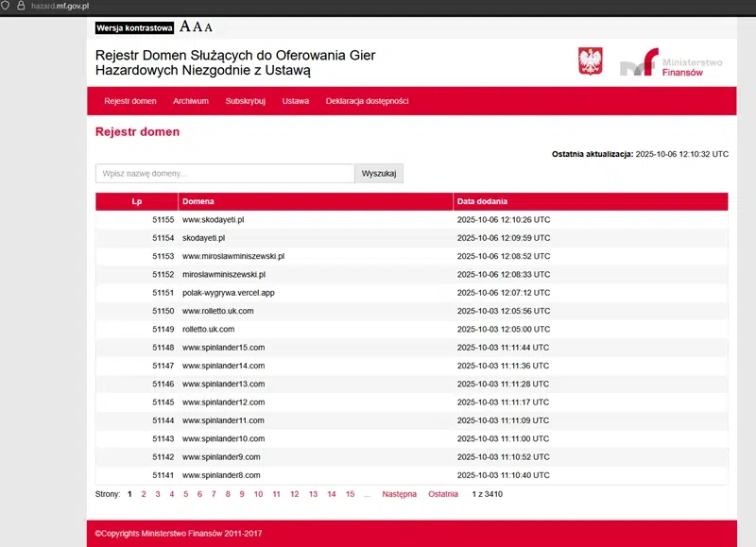The width and height of the screenshot is (756, 547).
Task: Open the Rejestr domen menu item
Action: pyautogui.click(x=130, y=101)
